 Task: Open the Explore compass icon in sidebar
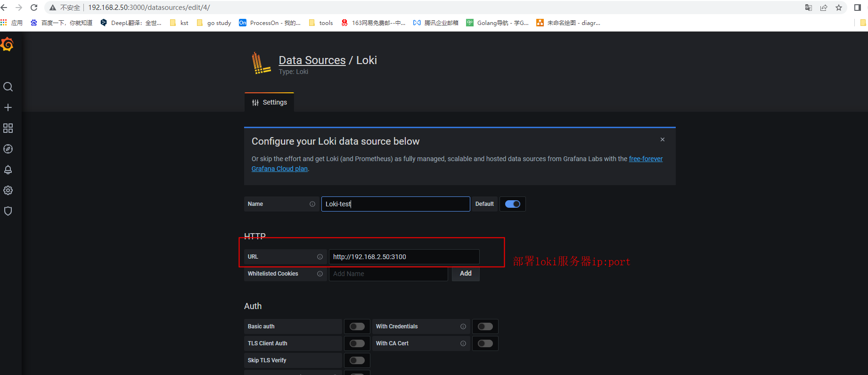click(8, 149)
